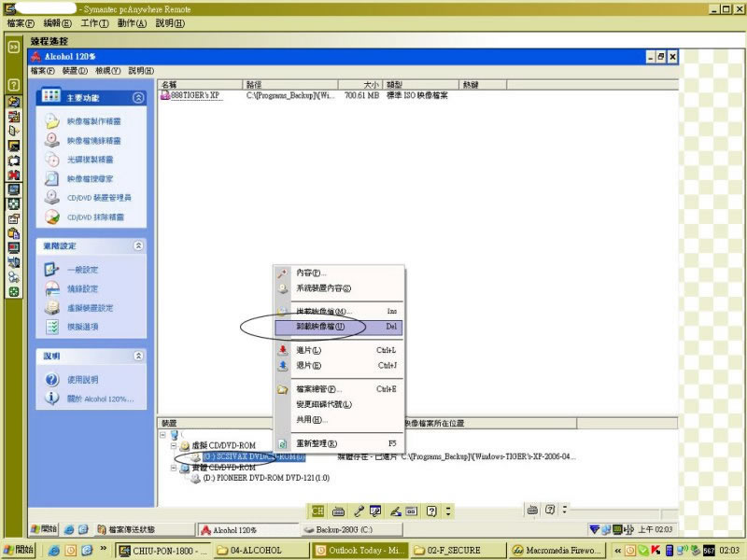This screenshot has width=747, height=560.
Task: Select 卸載映像檔(U) to unmount the image
Action: [339, 326]
